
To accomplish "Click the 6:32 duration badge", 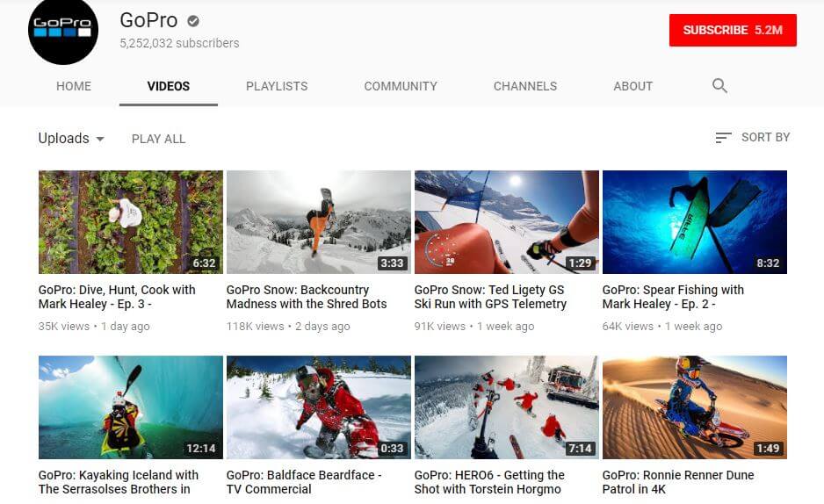I will 204,263.
